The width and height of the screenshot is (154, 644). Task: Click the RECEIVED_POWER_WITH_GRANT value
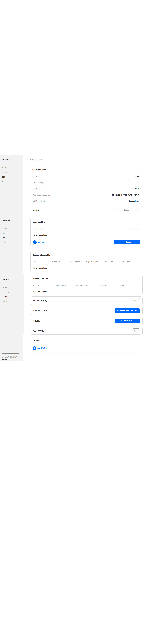(x=125, y=195)
